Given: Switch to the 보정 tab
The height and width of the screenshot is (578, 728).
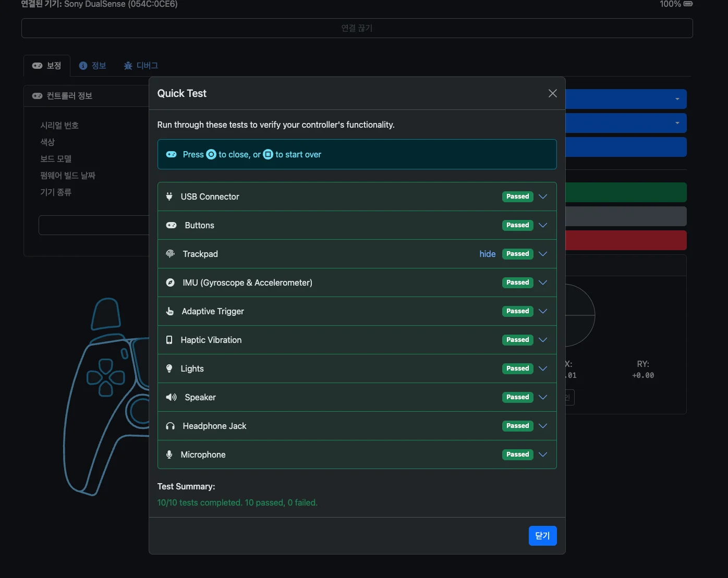Looking at the screenshot, I should pos(47,66).
